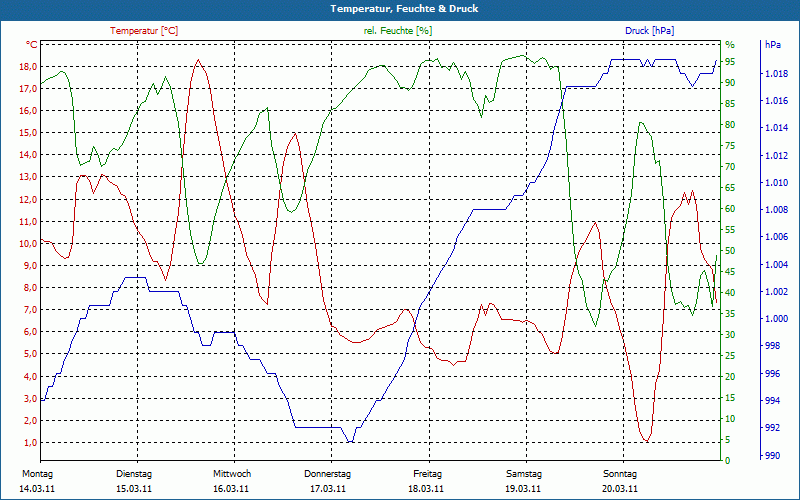Click the date '17.03.11'
Viewport: 800px width, 500px height.
(328, 489)
